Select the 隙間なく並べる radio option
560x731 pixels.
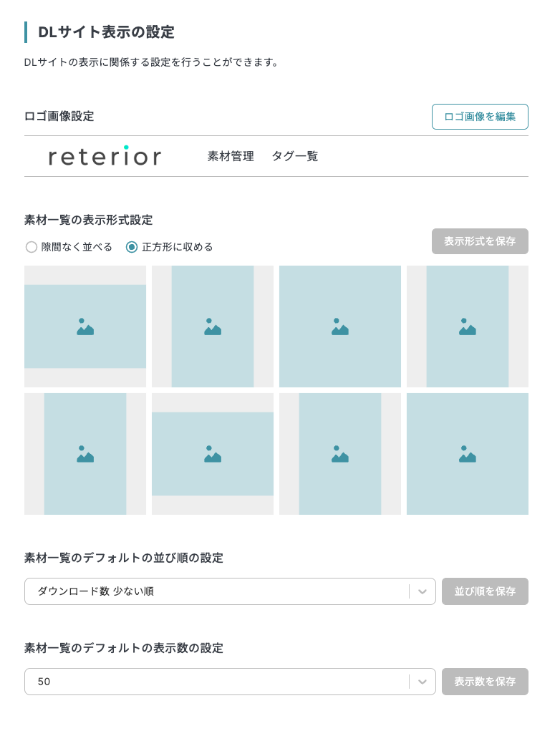click(x=32, y=247)
